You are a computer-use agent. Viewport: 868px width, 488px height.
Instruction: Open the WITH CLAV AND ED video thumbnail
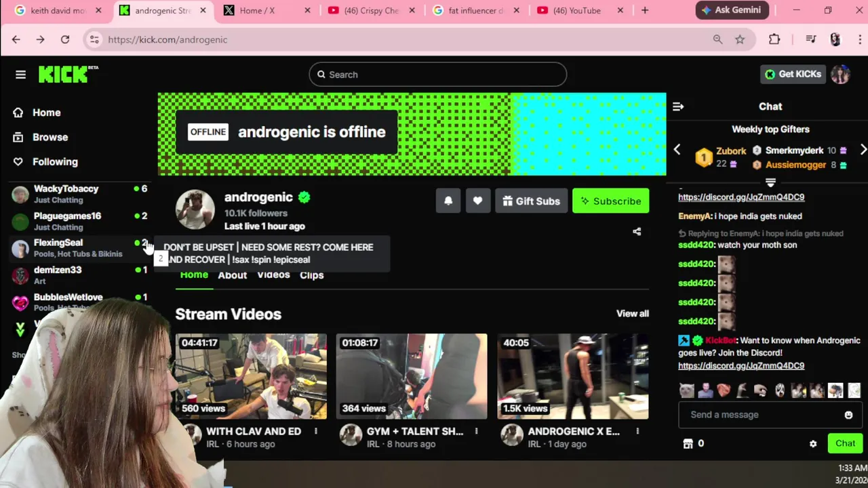coord(251,376)
